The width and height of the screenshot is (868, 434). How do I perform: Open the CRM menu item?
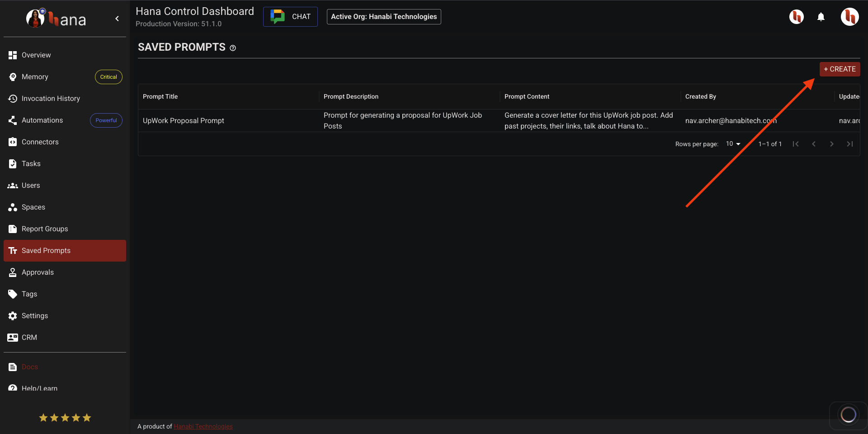[x=65, y=338]
